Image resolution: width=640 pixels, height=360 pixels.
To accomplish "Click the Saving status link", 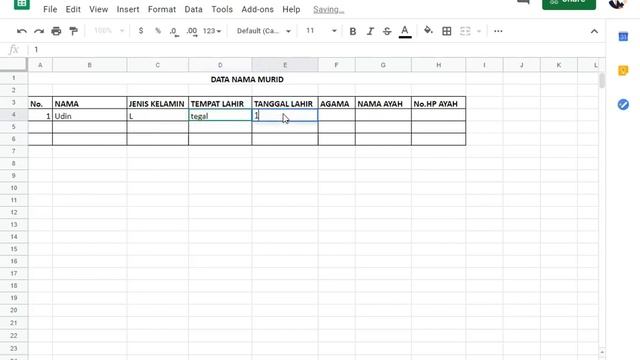I will 329,9.
